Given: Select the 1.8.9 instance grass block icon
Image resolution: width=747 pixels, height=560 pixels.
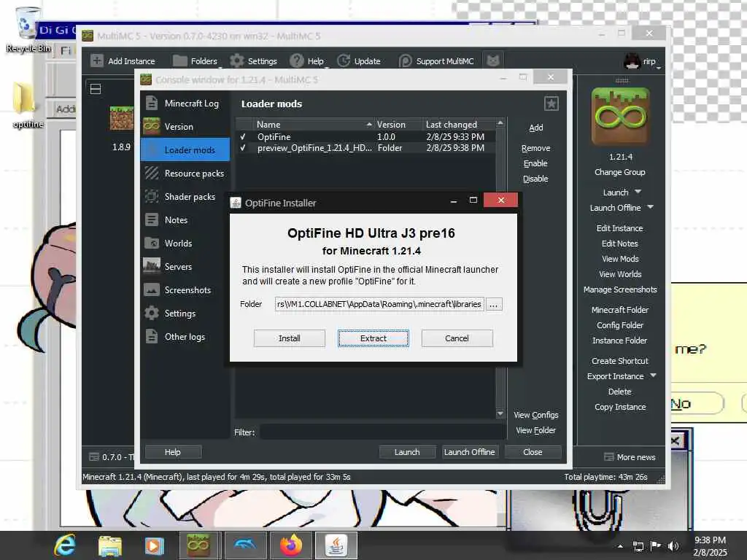Looking at the screenshot, I should (x=122, y=118).
